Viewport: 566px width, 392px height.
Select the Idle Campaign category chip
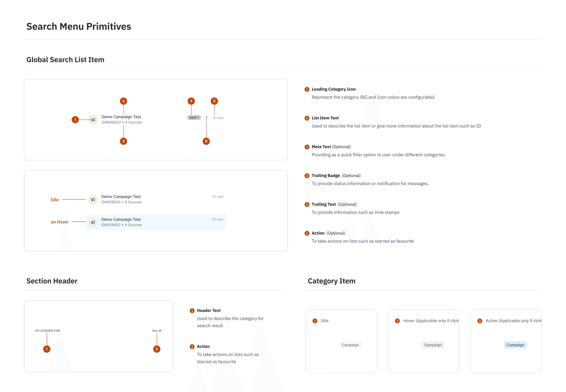[x=350, y=345]
